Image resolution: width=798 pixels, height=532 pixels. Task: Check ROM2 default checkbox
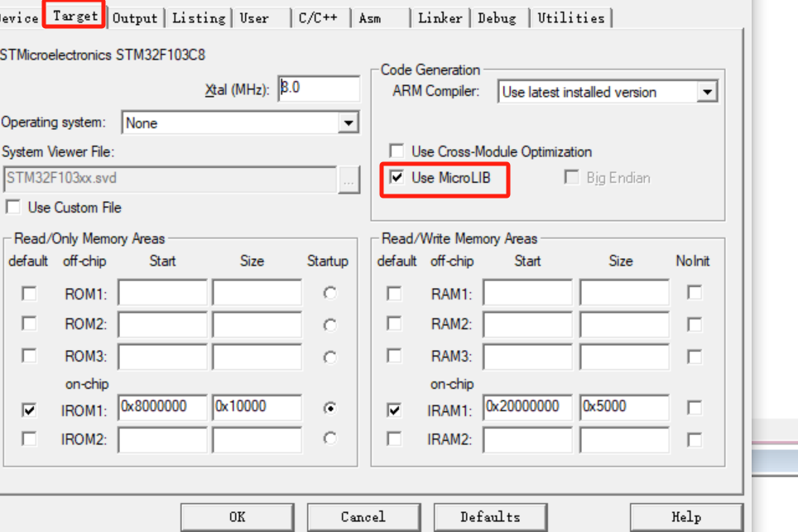[29, 324]
